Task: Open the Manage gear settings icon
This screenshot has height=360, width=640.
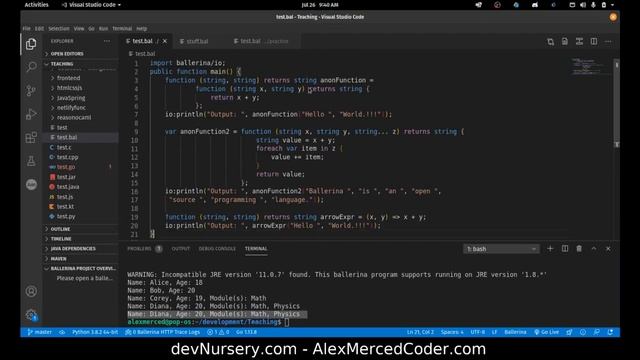Action: click(31, 315)
